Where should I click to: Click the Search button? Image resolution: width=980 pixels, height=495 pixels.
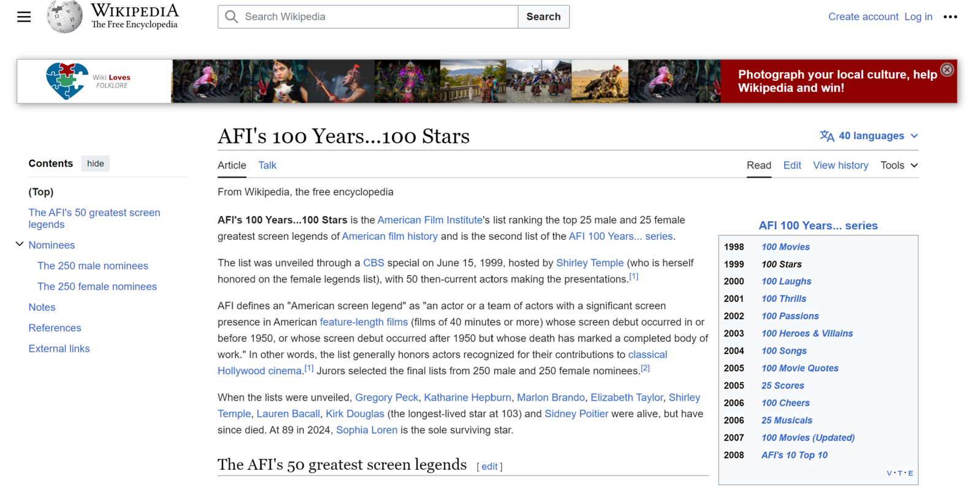point(543,17)
